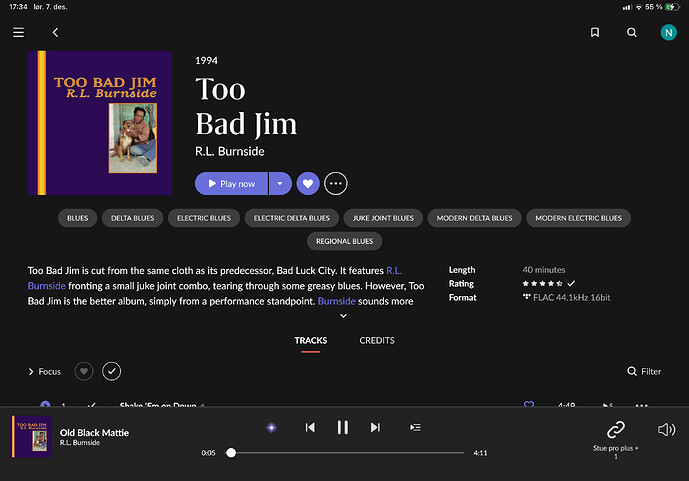Click the Play now button

(x=231, y=184)
